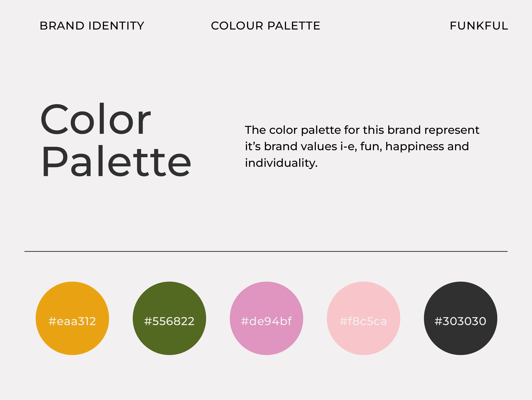Image resolution: width=532 pixels, height=400 pixels.
Task: Pick the pink #de94bf color circle
Action: 266,318
